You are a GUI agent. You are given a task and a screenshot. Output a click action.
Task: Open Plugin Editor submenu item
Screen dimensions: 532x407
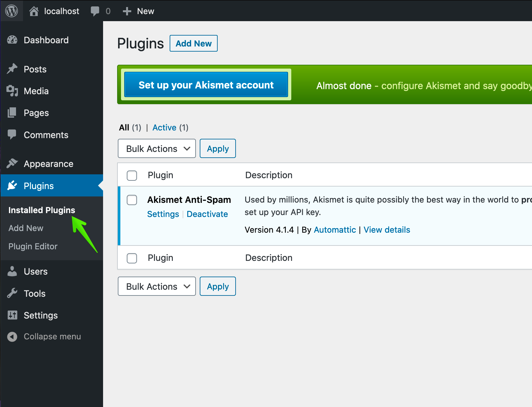point(33,246)
